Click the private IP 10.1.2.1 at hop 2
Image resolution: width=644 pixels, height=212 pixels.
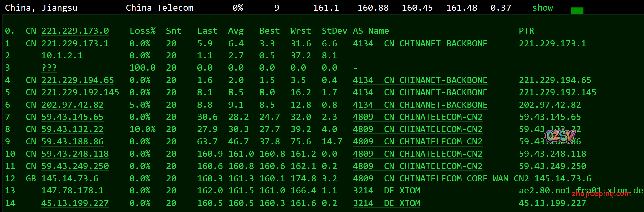(62, 56)
